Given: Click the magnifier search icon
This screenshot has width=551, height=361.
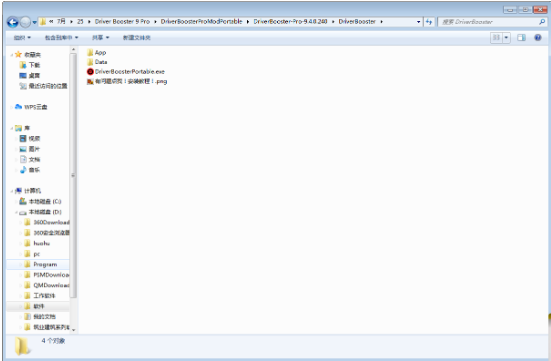Looking at the screenshot, I should pyautogui.click(x=542, y=22).
